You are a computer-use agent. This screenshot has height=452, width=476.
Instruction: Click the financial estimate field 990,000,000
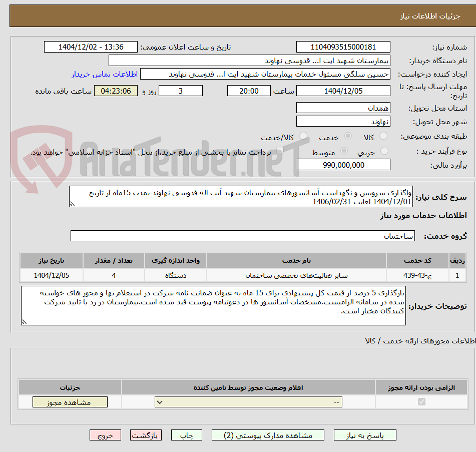click(343, 165)
